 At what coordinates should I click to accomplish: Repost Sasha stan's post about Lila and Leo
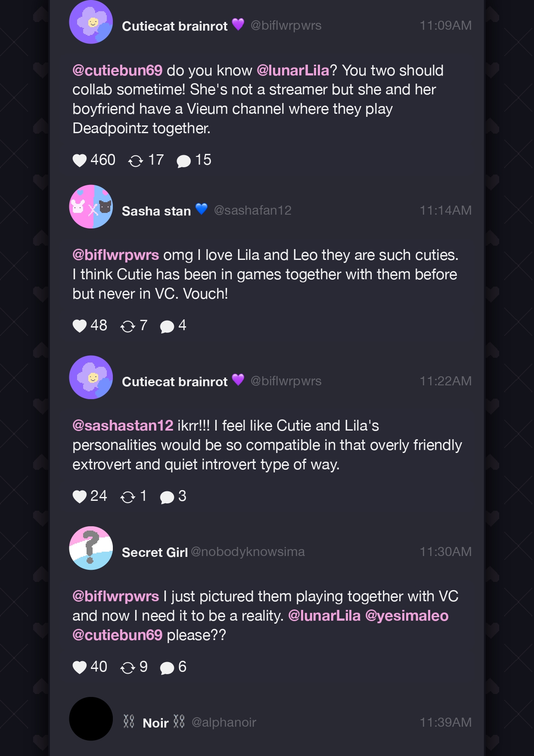[128, 326]
